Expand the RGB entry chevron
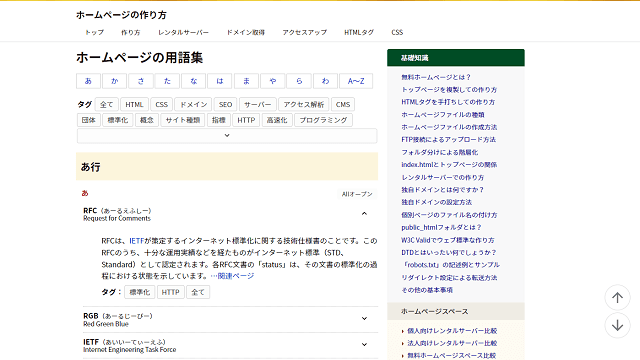 point(364,319)
